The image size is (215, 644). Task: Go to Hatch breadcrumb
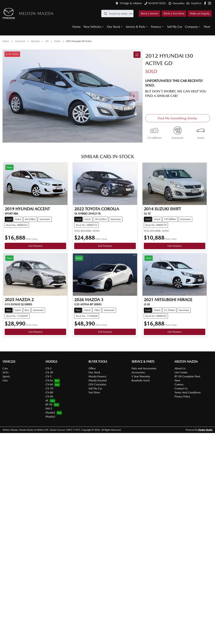point(57,41)
